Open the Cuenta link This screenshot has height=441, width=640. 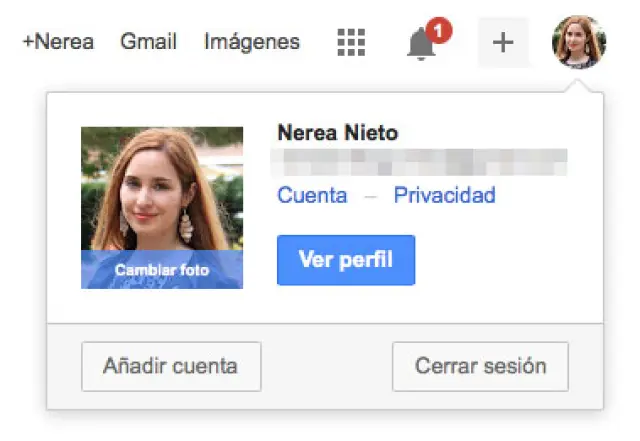(x=312, y=195)
